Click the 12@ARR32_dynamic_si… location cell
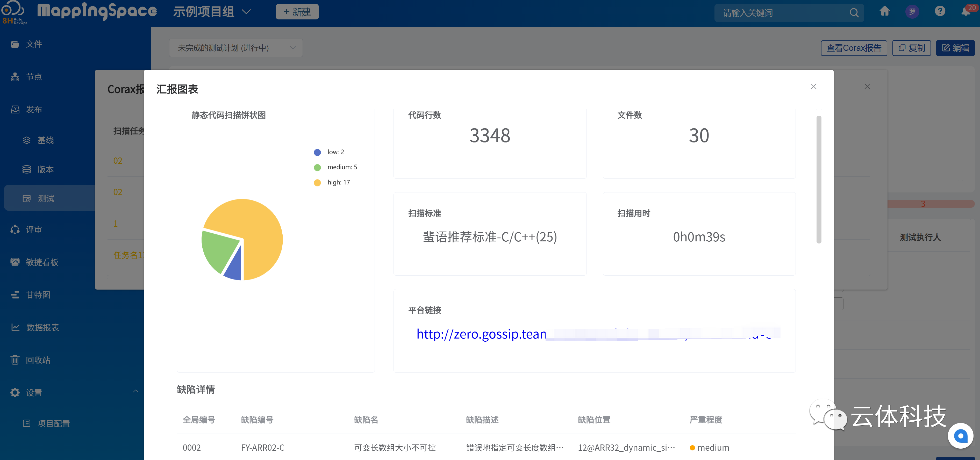The height and width of the screenshot is (460, 980). coord(627,448)
